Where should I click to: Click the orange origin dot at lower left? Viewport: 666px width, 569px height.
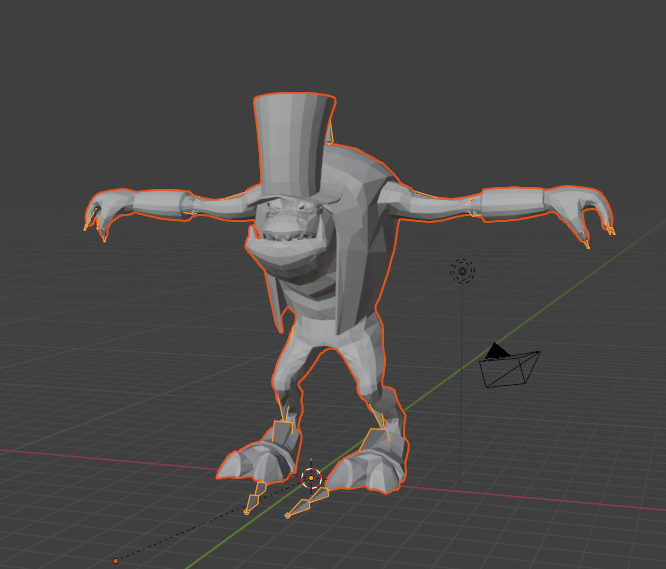[x=116, y=561]
